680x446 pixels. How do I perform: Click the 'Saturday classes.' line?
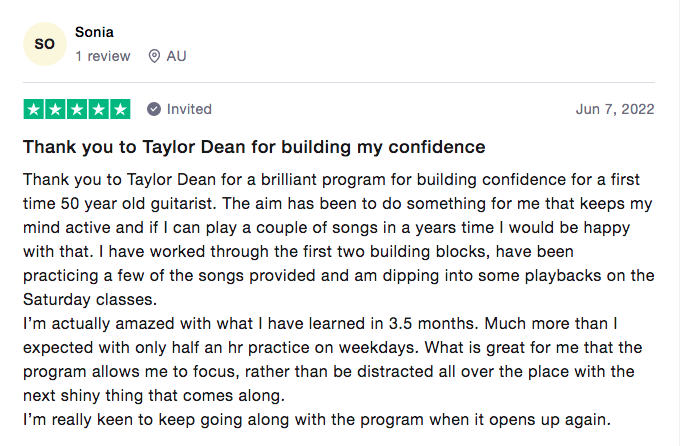click(90, 299)
